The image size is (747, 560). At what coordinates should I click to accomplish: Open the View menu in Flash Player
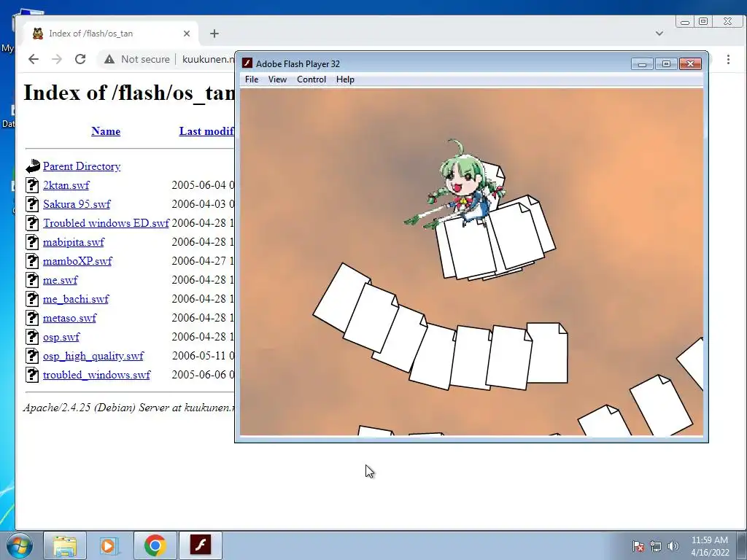point(277,79)
